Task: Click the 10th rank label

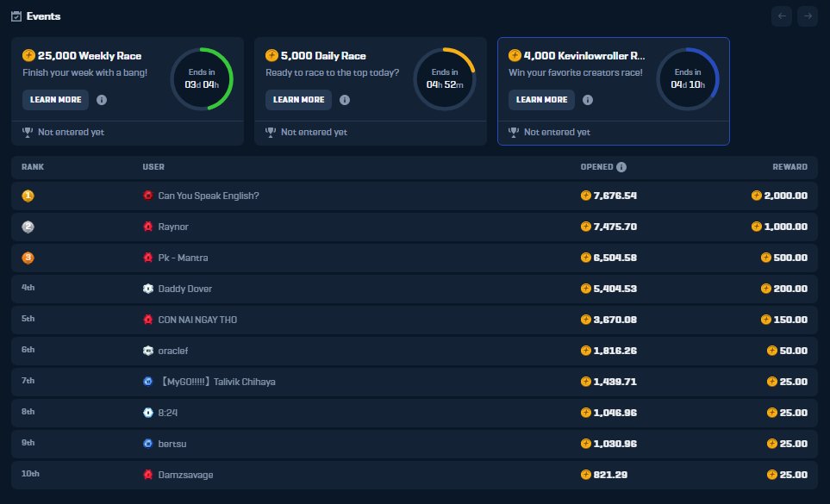Action: click(30, 474)
